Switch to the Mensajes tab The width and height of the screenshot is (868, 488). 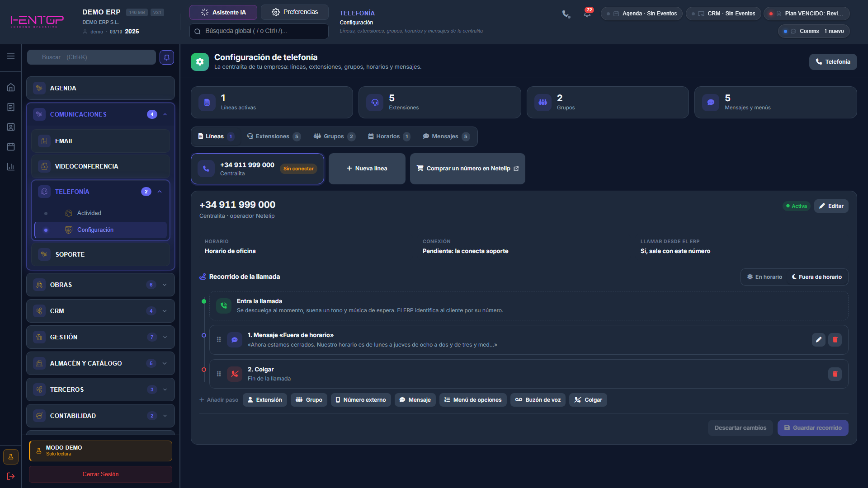pyautogui.click(x=446, y=137)
